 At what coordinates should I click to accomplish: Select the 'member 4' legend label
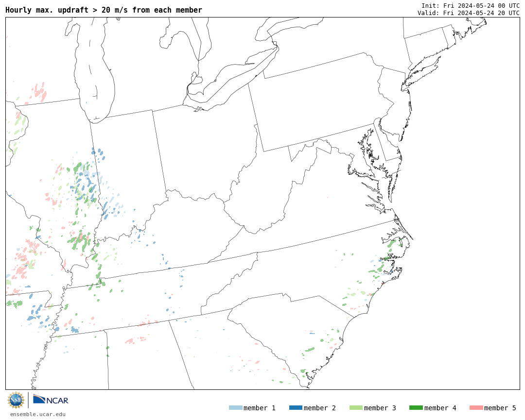point(440,408)
